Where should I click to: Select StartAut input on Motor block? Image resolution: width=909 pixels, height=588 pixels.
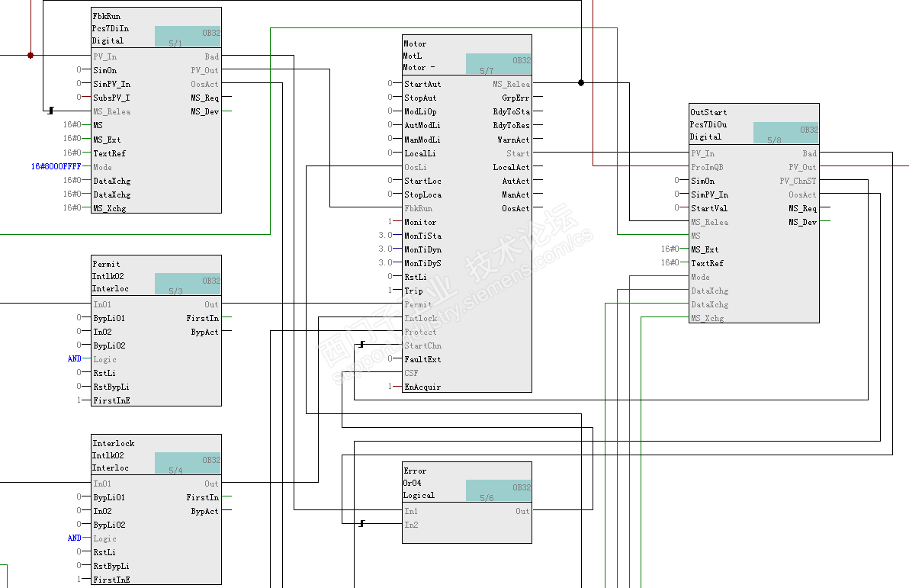click(422, 84)
